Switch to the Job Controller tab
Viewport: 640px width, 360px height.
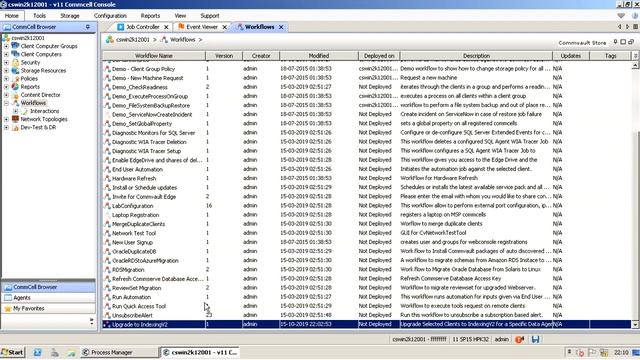[142, 27]
